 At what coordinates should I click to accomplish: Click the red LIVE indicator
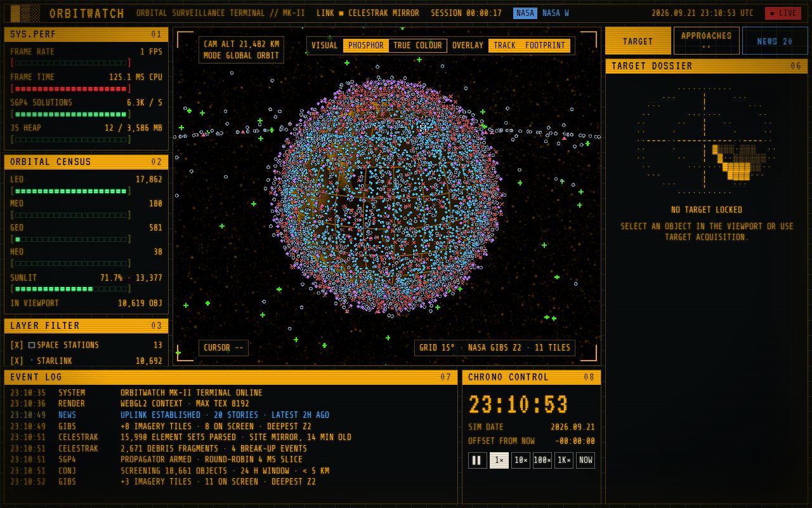pyautogui.click(x=783, y=13)
